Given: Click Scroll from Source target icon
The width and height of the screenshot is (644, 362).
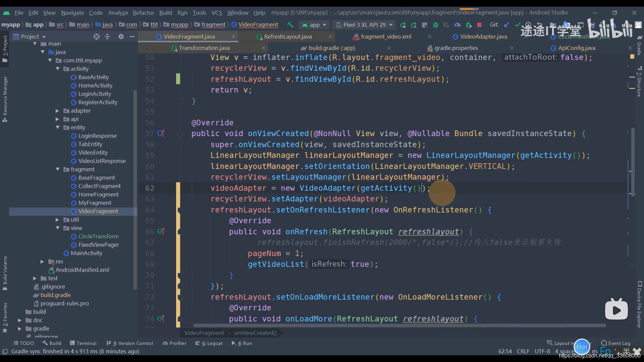Looking at the screenshot, I should (97, 37).
